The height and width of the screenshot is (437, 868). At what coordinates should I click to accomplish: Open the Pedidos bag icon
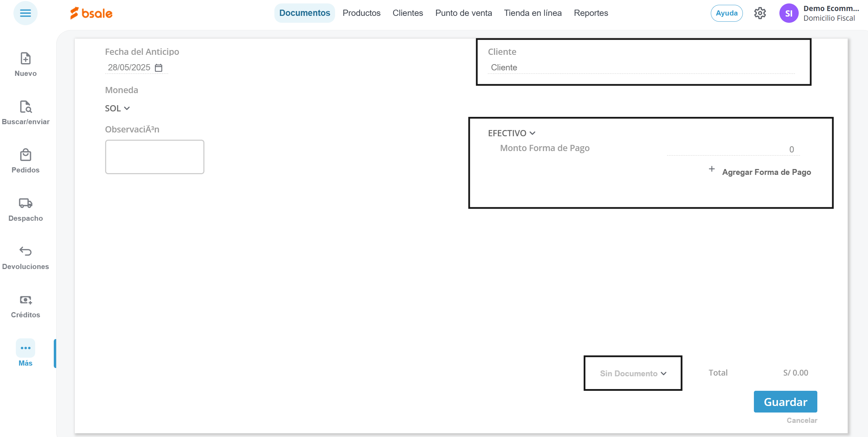26,155
